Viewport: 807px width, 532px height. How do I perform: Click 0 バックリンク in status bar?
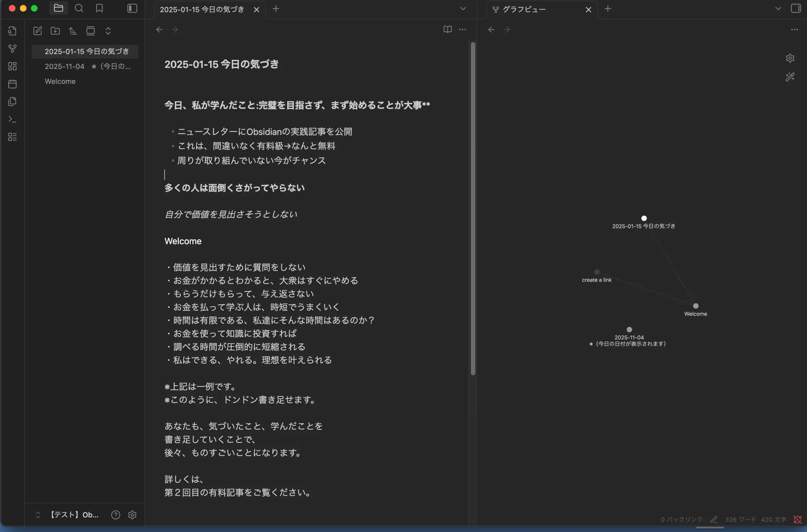click(682, 519)
